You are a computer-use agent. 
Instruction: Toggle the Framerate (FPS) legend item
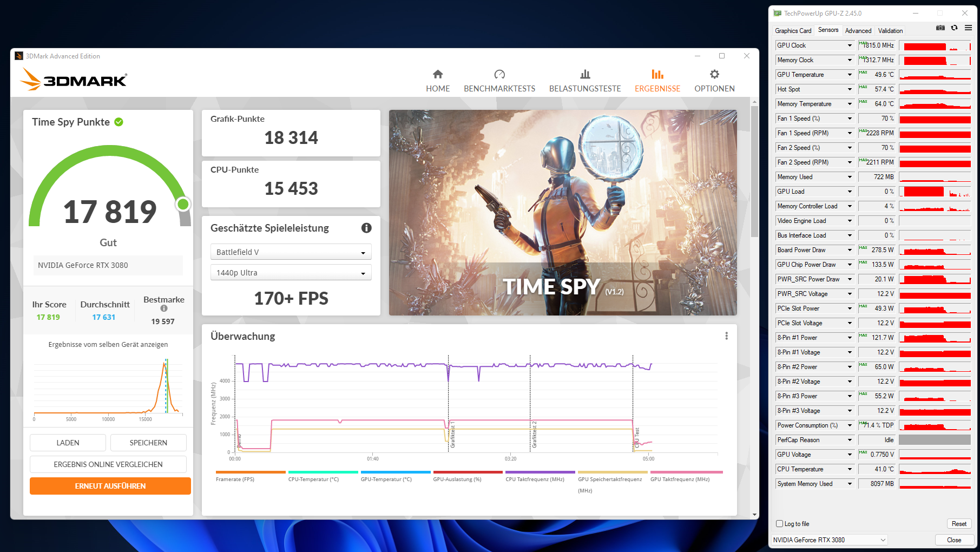point(251,476)
